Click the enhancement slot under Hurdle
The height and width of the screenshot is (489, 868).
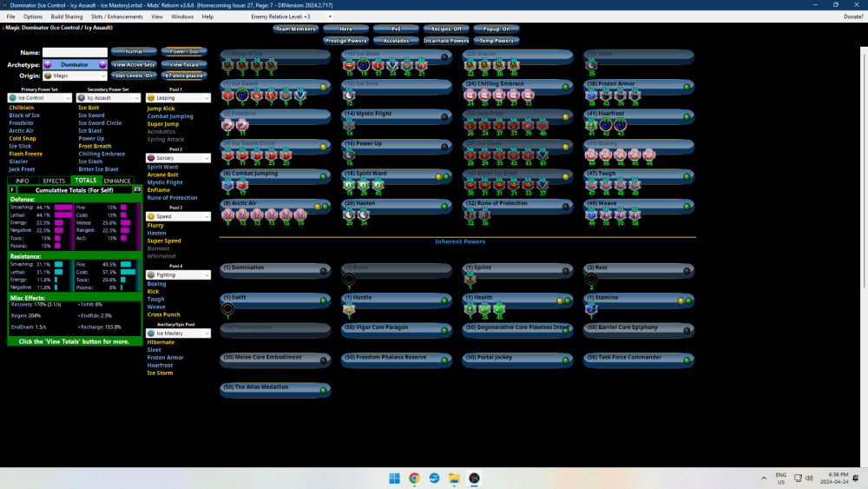[349, 308]
